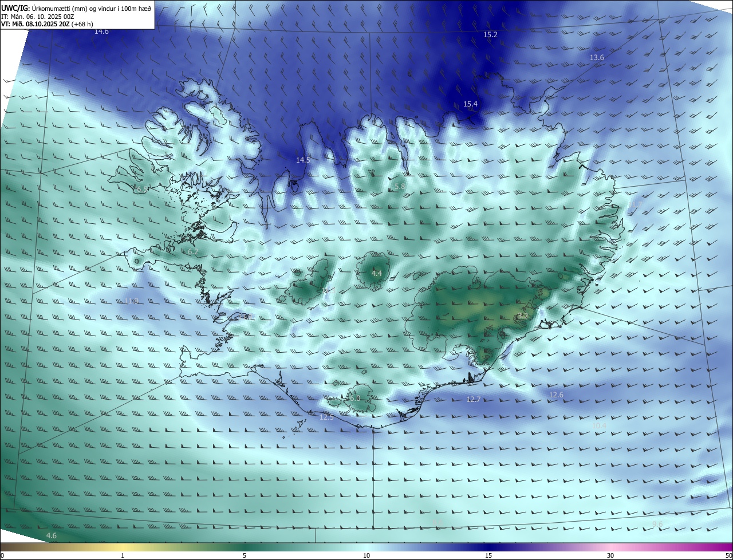The height and width of the screenshot is (560, 733).
Task: Click the 9.6 value label in the map corner
Action: 657,524
